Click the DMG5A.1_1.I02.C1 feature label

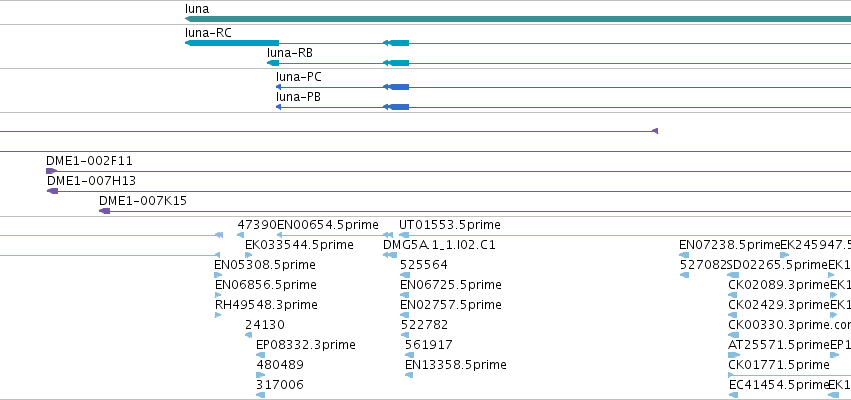click(439, 245)
